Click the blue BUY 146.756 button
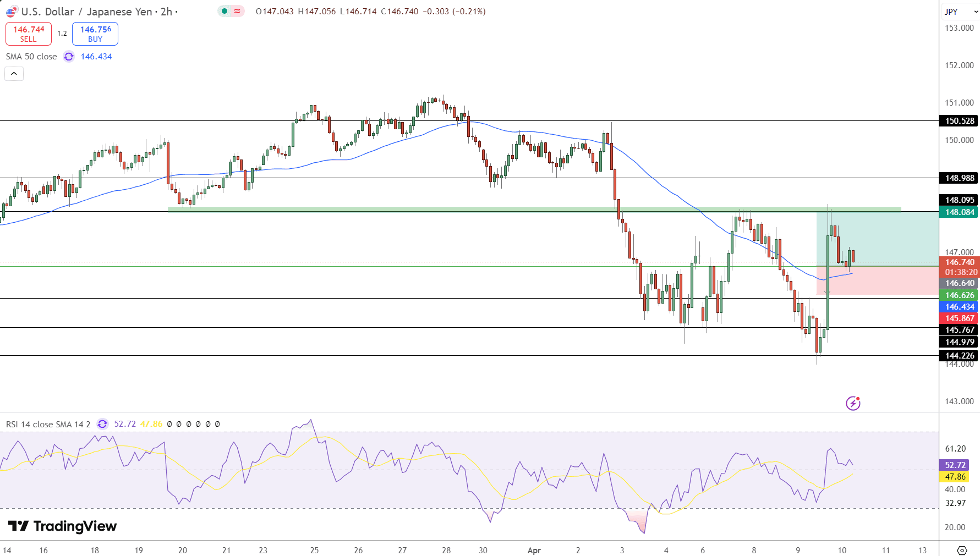 point(95,34)
